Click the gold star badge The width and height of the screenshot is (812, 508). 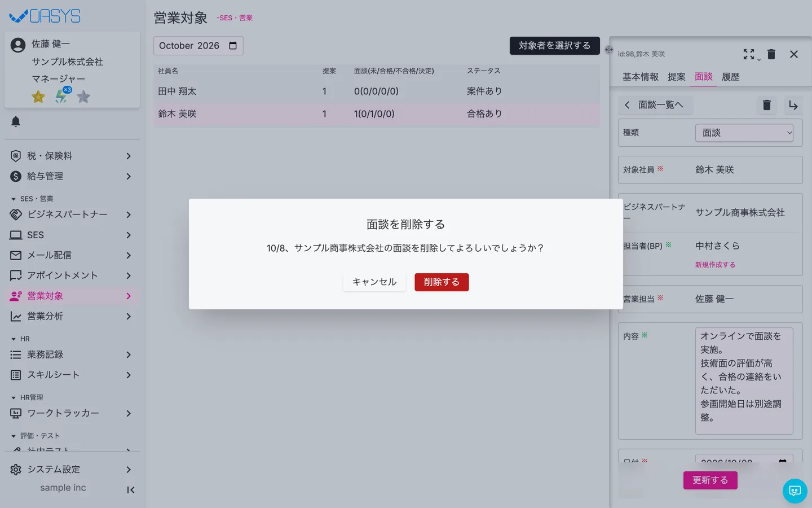pyautogui.click(x=38, y=97)
